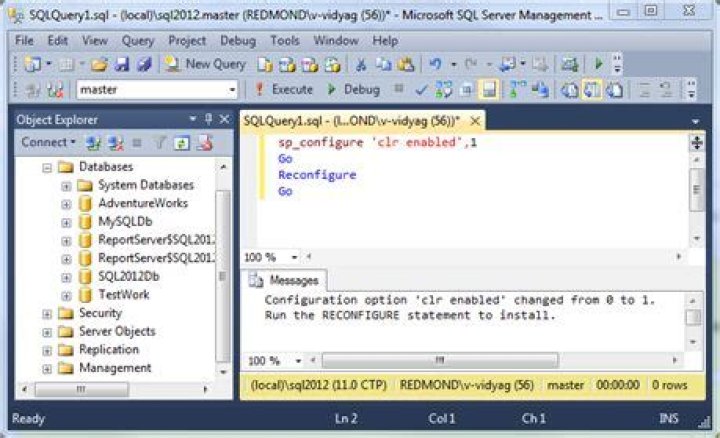
Task: Open Messages pane zoom 100 % dropdown
Action: (298, 361)
